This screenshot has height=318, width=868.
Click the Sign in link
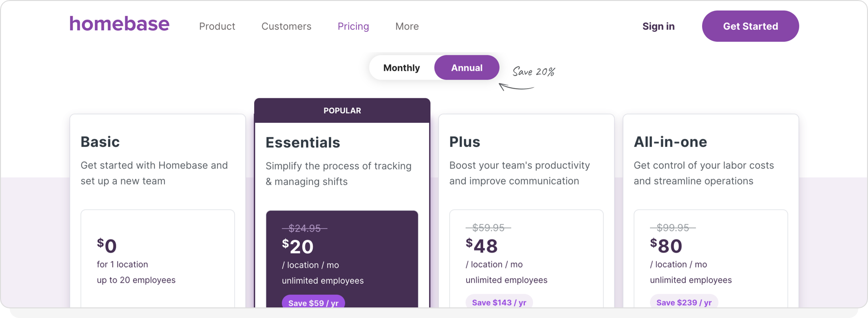658,26
